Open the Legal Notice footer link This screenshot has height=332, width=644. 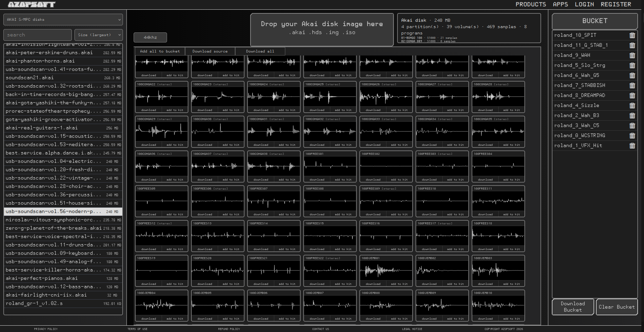412,329
